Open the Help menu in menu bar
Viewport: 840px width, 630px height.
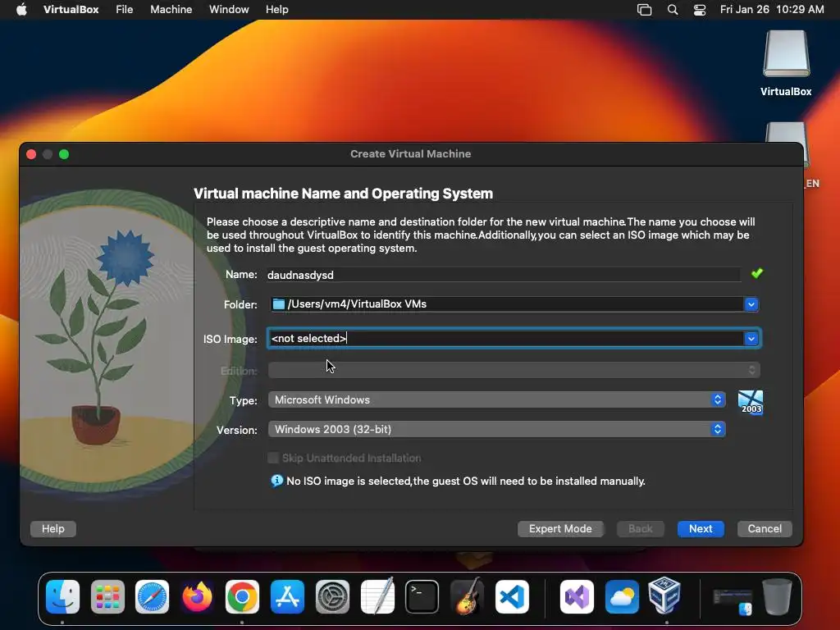[x=277, y=9]
